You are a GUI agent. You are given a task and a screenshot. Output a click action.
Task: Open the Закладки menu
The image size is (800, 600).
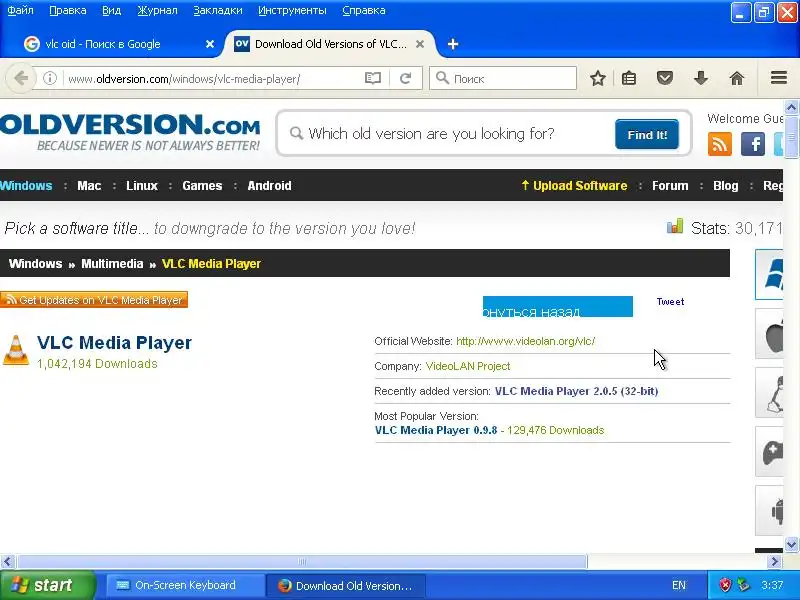point(218,10)
